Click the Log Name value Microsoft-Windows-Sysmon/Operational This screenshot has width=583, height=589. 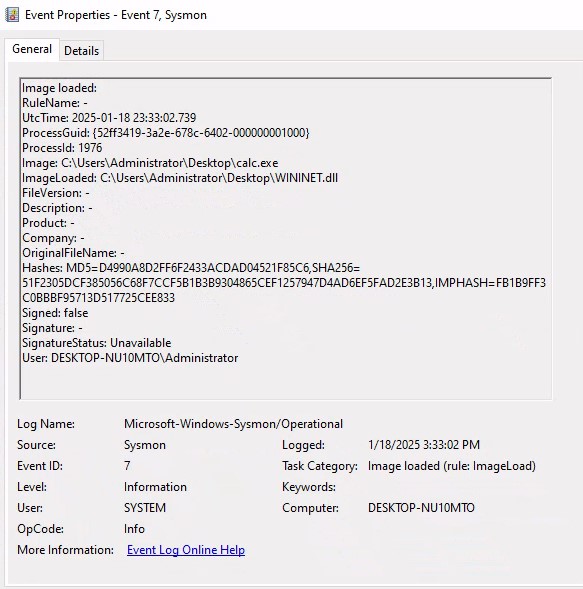pyautogui.click(x=233, y=424)
